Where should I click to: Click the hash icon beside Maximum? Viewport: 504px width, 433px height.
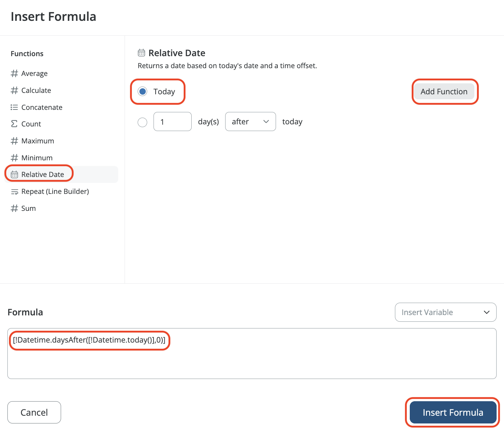(x=14, y=141)
